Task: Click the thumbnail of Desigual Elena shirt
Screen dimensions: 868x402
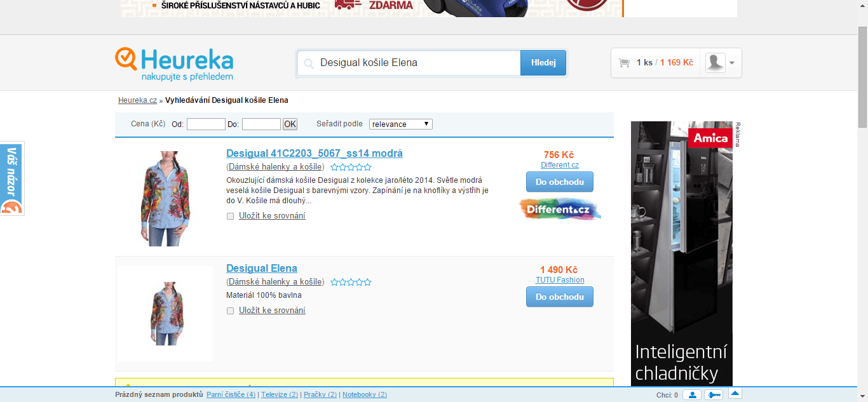Action: click(x=165, y=314)
